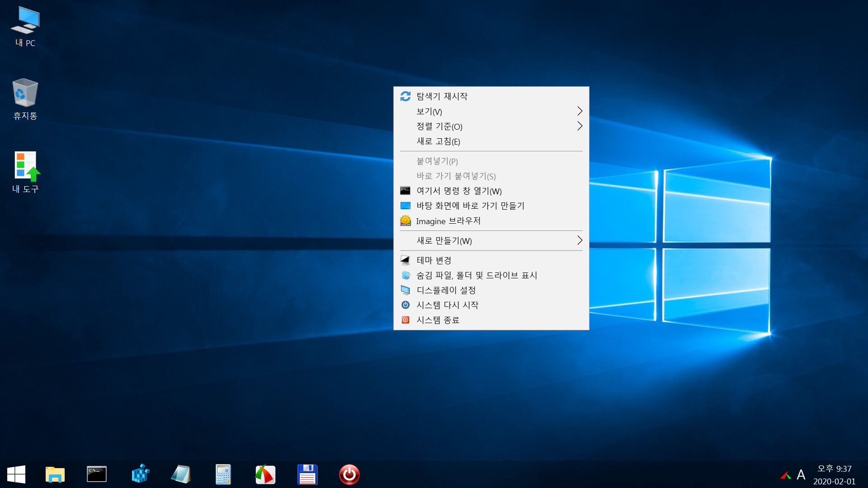Click the display icon beside 디스플레이 설정
Viewport: 868px width, 488px height.
tap(406, 290)
